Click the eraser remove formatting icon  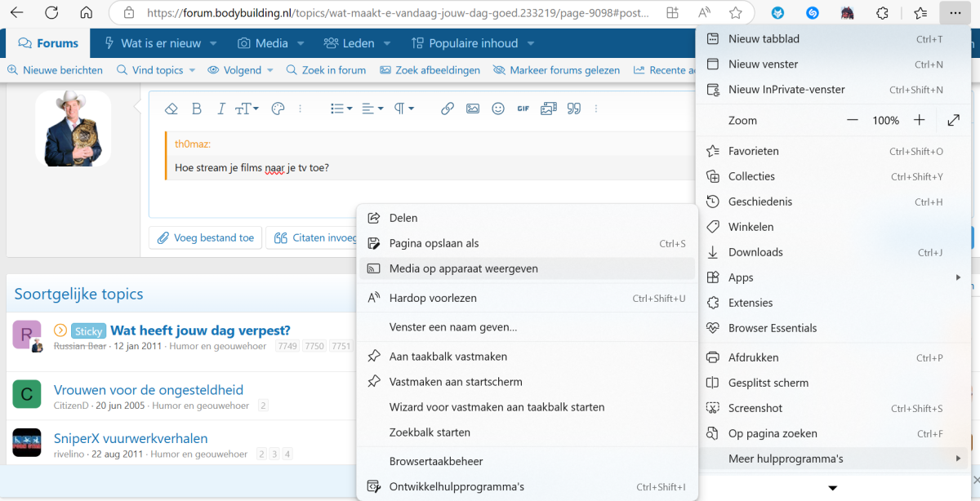(x=171, y=109)
